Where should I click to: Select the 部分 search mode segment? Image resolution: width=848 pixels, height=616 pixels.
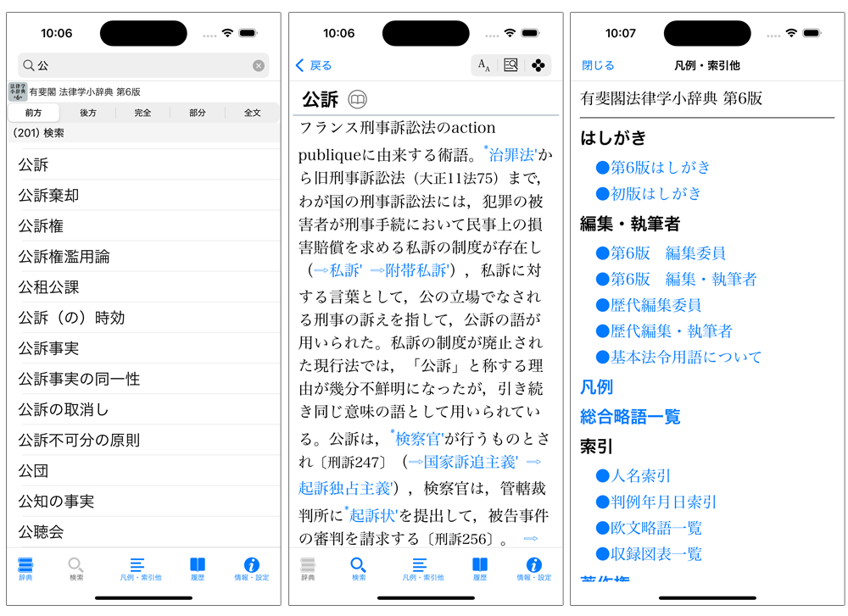tap(197, 113)
